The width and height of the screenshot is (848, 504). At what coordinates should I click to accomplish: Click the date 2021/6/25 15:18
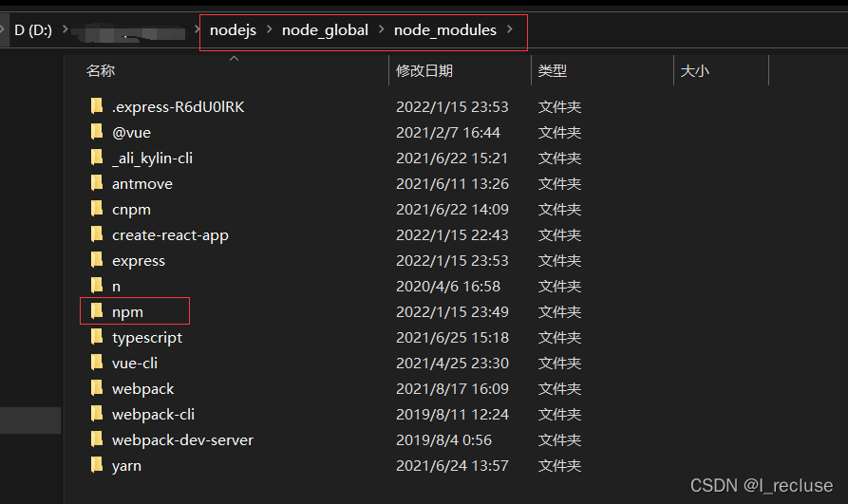click(452, 338)
